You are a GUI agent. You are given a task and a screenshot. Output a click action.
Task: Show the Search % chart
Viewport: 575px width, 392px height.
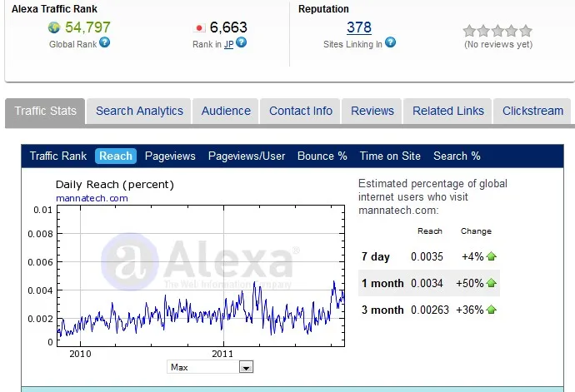[457, 156]
